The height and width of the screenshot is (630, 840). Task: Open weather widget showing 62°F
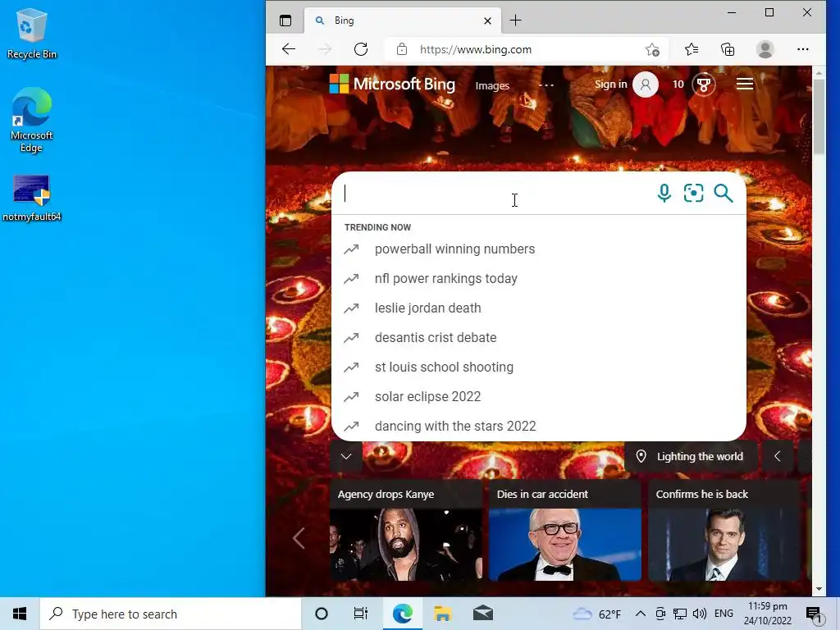point(597,614)
